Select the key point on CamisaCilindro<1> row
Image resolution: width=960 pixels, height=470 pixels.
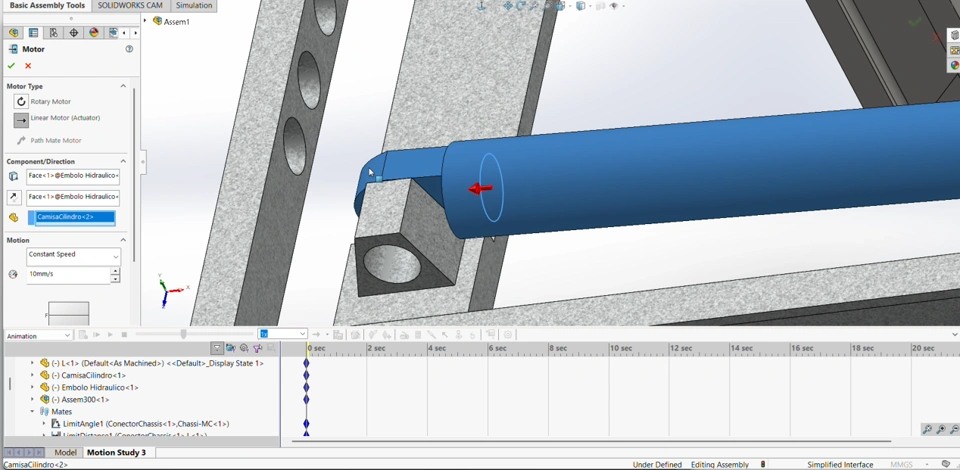coord(306,375)
